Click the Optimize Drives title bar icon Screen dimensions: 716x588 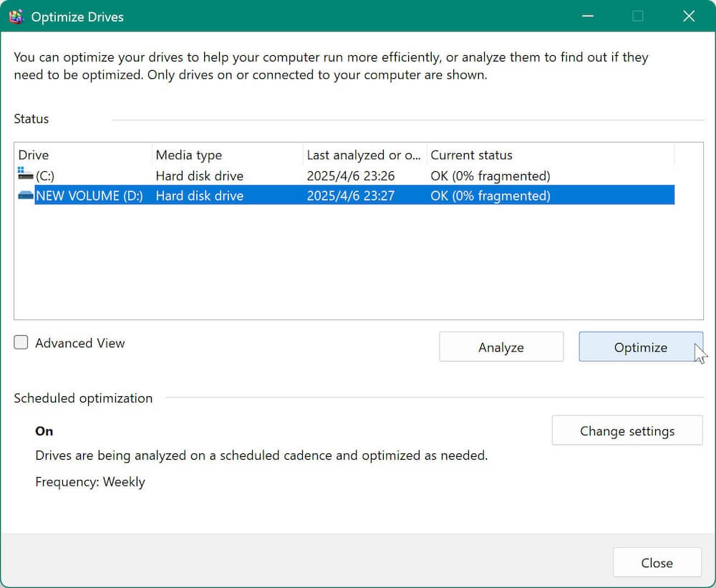16,16
